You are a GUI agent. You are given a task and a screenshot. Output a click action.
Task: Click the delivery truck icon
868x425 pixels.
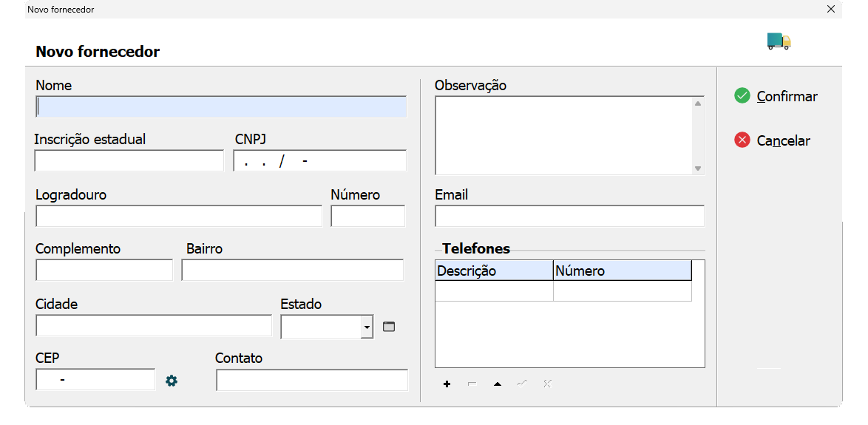pyautogui.click(x=779, y=41)
